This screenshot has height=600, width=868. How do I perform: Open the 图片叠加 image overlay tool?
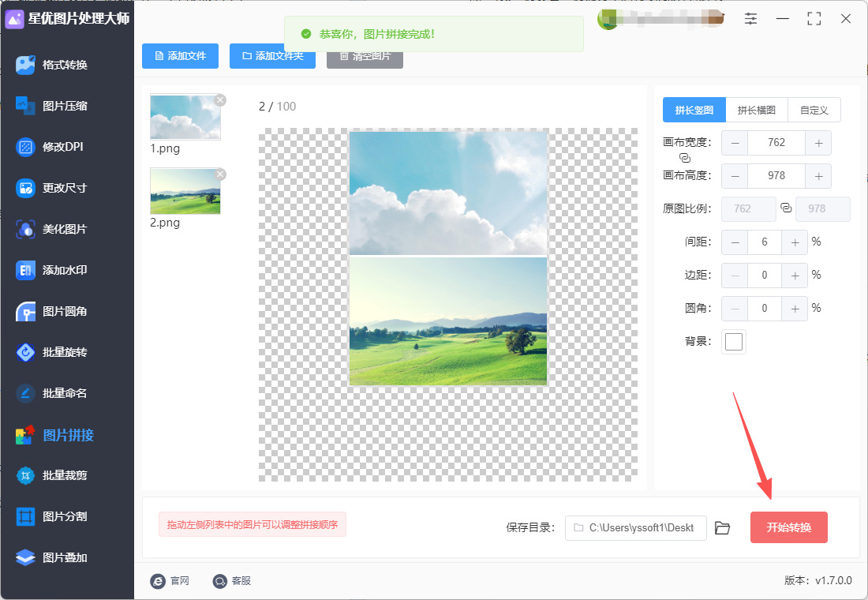coord(53,557)
